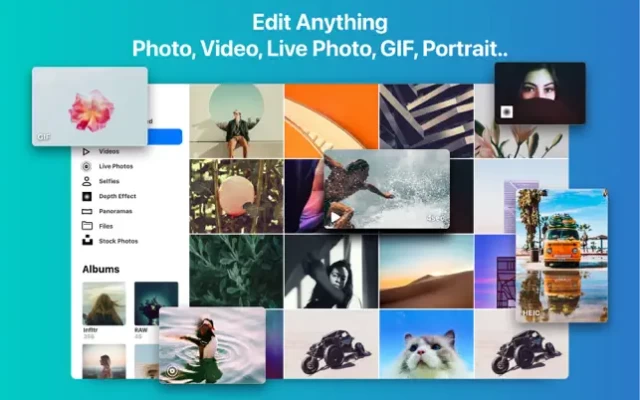Click the Selfies person icon
The image size is (640, 400).
click(87, 181)
